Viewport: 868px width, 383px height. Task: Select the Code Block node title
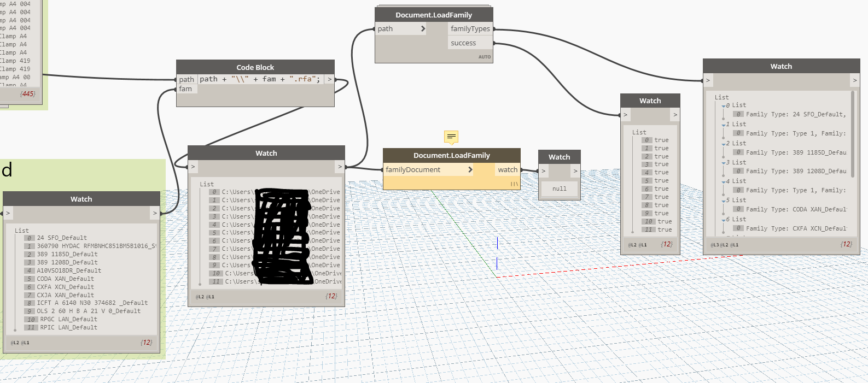[x=255, y=67]
